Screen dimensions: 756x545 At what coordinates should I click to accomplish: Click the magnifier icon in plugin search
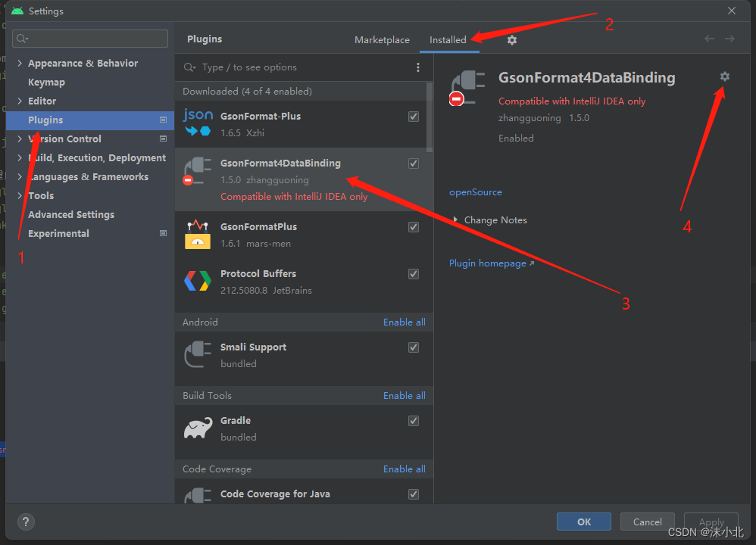click(189, 67)
